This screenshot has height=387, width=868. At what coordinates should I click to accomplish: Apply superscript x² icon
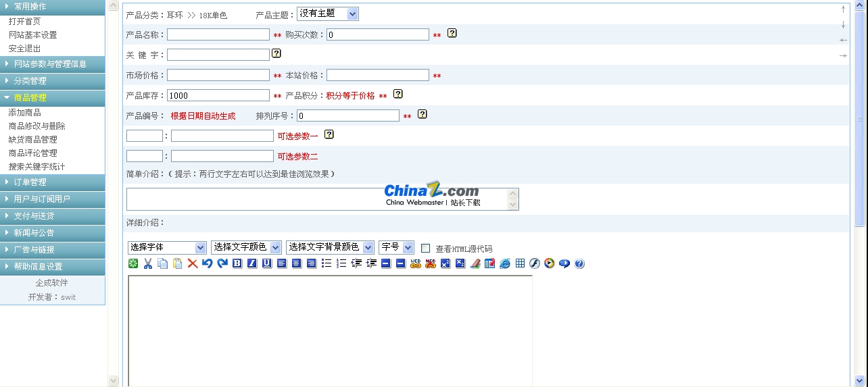pos(445,263)
